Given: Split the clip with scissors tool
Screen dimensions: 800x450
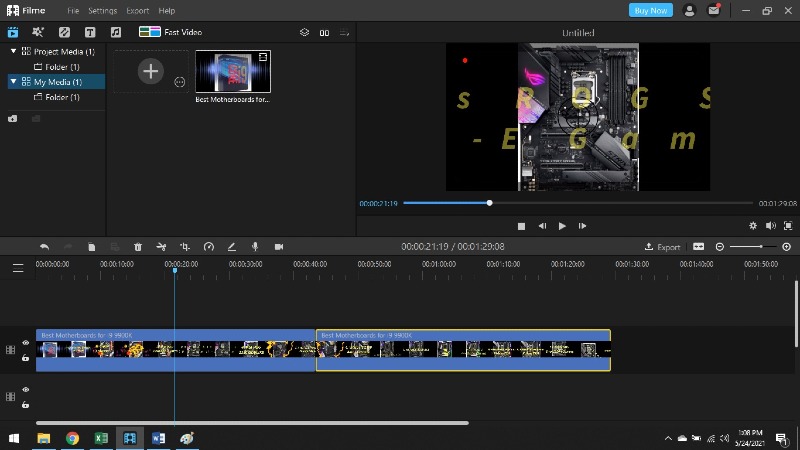Looking at the screenshot, I should coord(161,247).
